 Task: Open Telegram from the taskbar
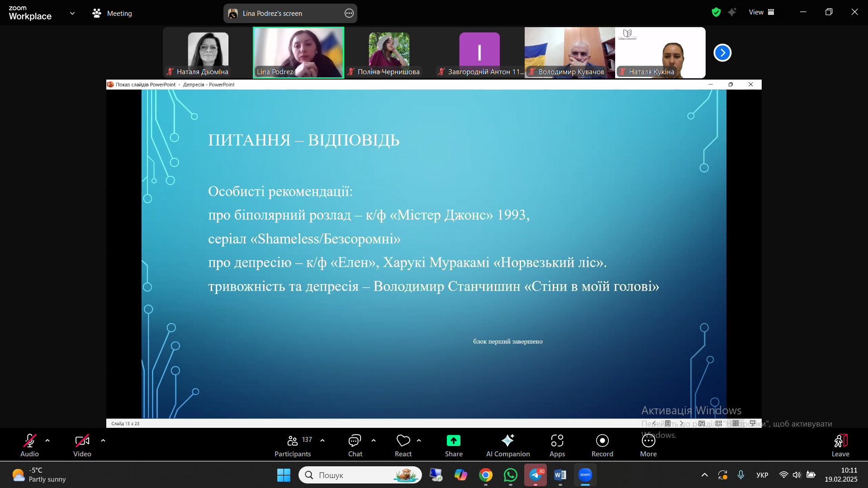[536, 475]
